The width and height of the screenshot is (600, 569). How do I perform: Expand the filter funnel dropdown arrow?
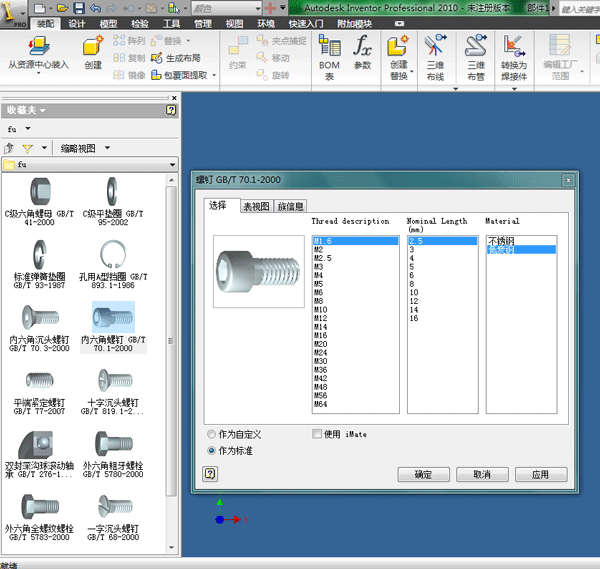coord(44,148)
